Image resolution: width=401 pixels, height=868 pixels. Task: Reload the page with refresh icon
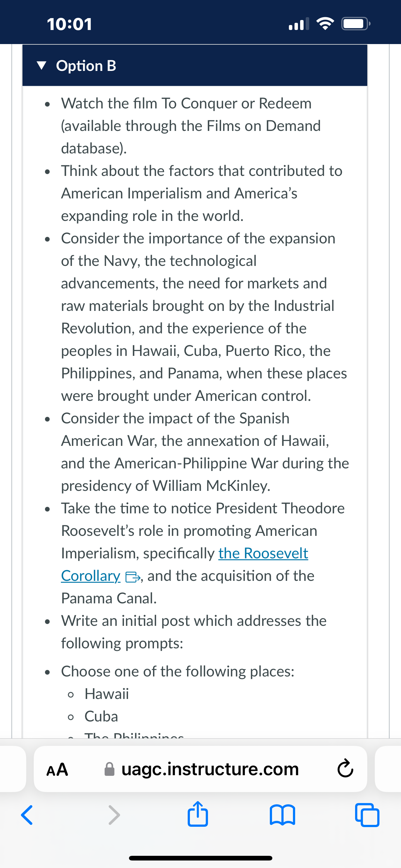coord(345,769)
